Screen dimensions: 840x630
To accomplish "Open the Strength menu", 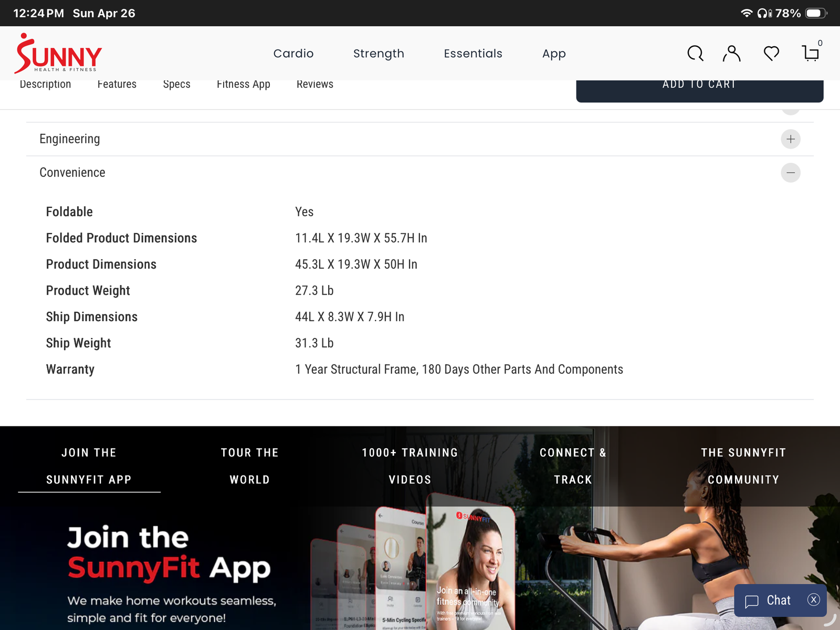I will 379,54.
